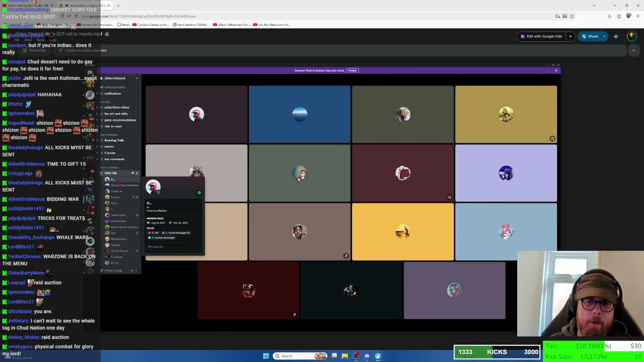Open the Edit with Google Vids button
Viewport: 644px width, 362px height.
point(541,36)
